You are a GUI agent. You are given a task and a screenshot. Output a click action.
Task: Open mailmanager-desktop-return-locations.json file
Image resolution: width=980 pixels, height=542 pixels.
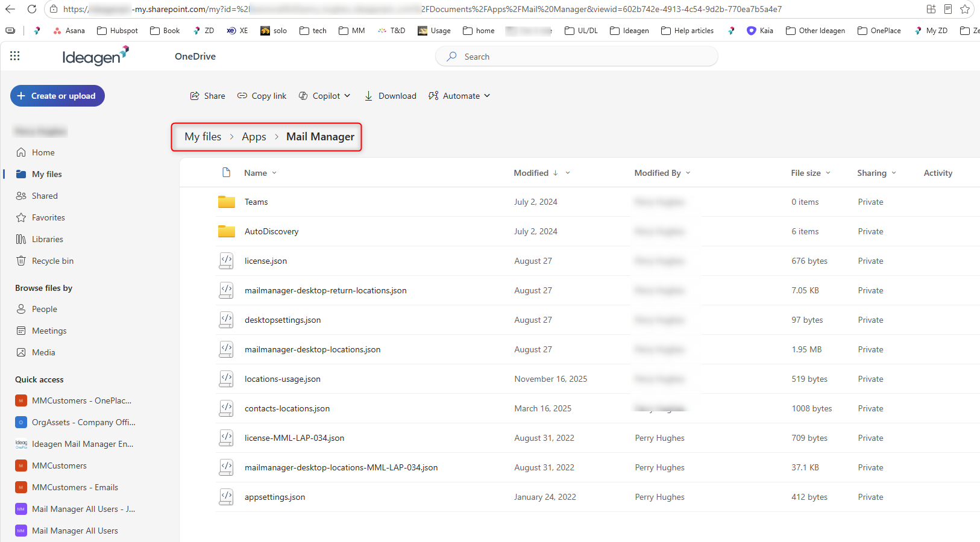[325, 290]
